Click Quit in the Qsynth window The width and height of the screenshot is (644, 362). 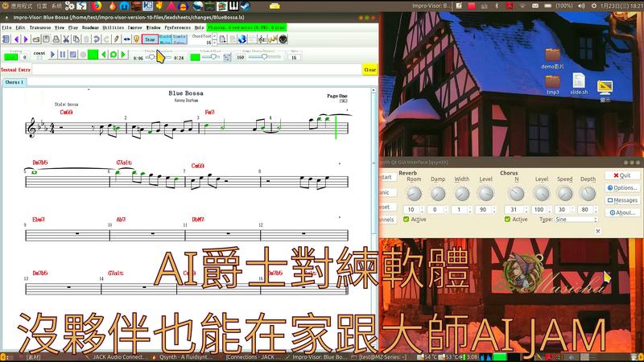tap(621, 175)
